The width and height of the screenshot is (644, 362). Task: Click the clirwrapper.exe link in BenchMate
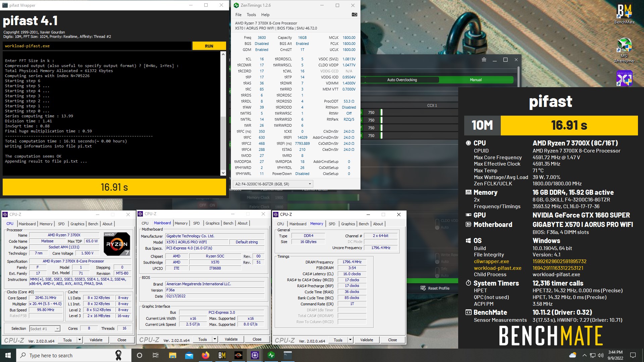(x=491, y=261)
